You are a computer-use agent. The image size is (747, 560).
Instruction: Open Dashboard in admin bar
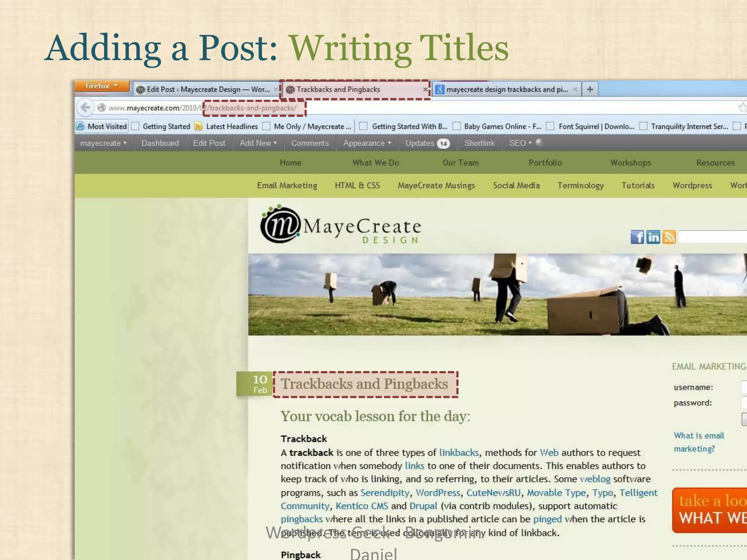pyautogui.click(x=160, y=143)
